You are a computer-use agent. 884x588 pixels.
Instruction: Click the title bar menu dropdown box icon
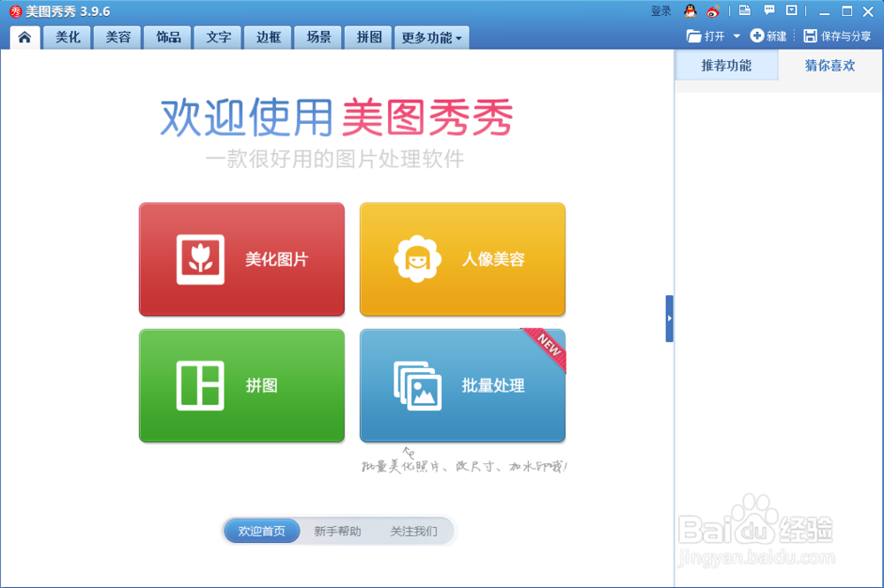tap(791, 10)
